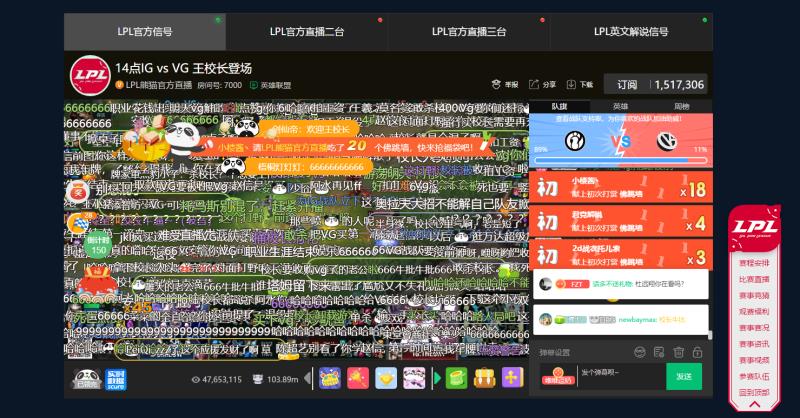
Task: Click the purple plus recharge icon
Action: click(512, 378)
